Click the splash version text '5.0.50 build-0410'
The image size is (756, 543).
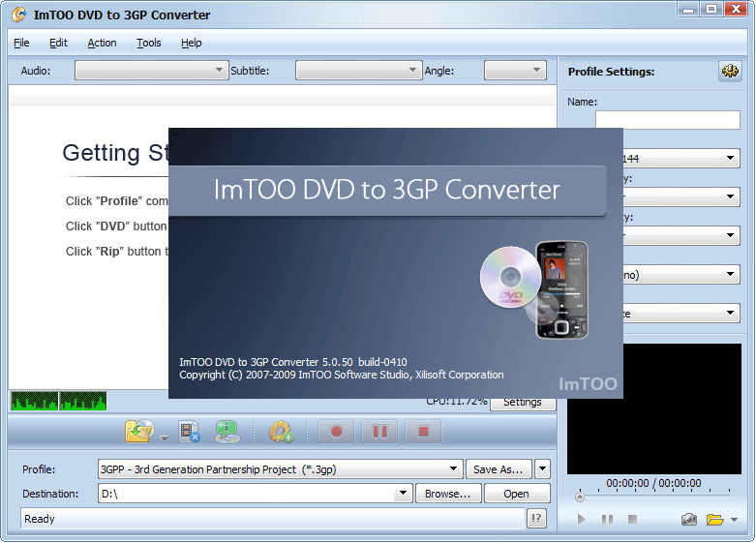(x=365, y=362)
